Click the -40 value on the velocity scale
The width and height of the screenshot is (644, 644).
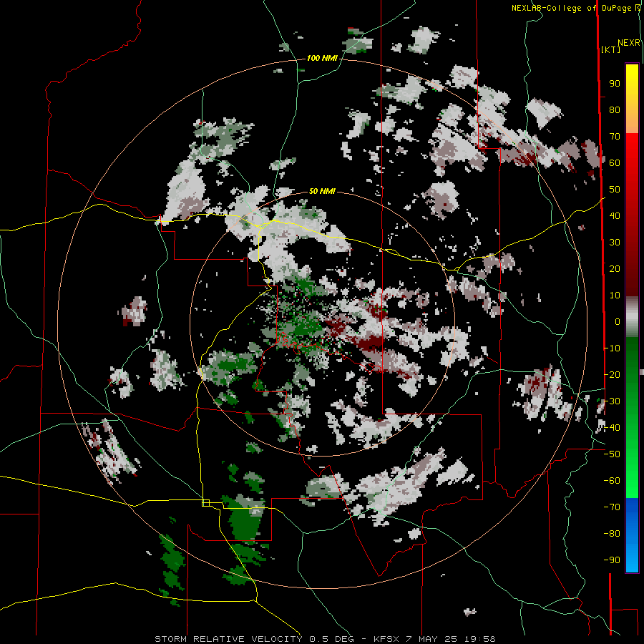point(612,428)
